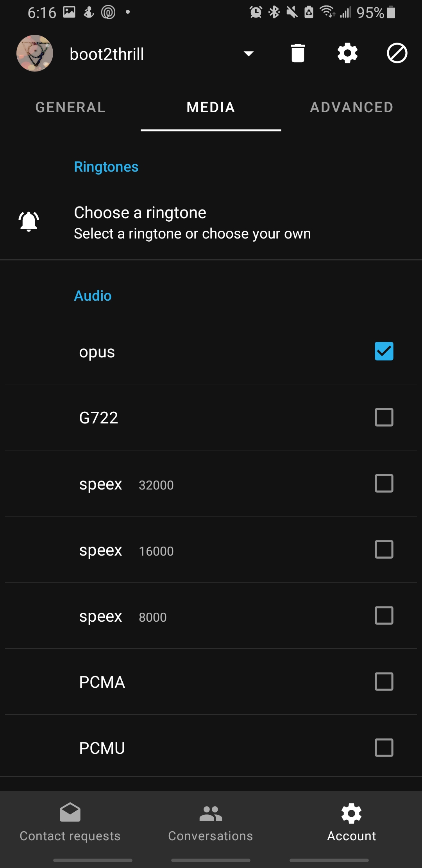Check the PCMA codec checkbox
The image size is (422, 868).
[384, 681]
